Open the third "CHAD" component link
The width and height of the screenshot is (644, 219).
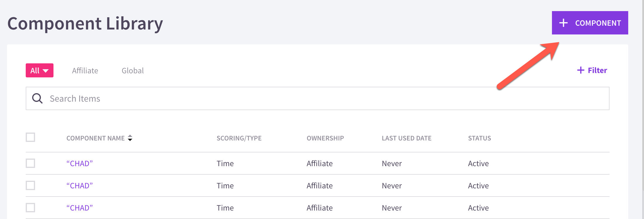click(x=79, y=208)
